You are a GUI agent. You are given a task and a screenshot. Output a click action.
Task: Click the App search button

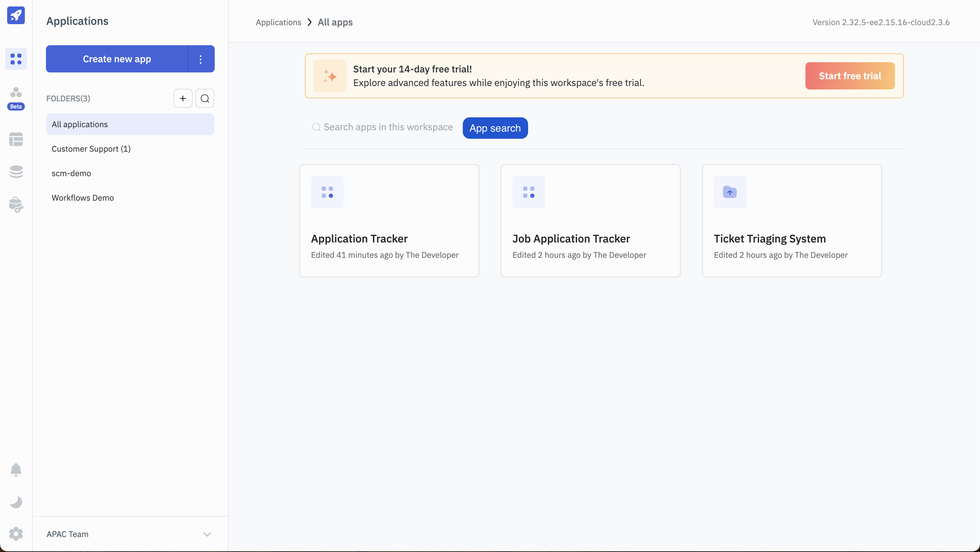pyautogui.click(x=495, y=128)
